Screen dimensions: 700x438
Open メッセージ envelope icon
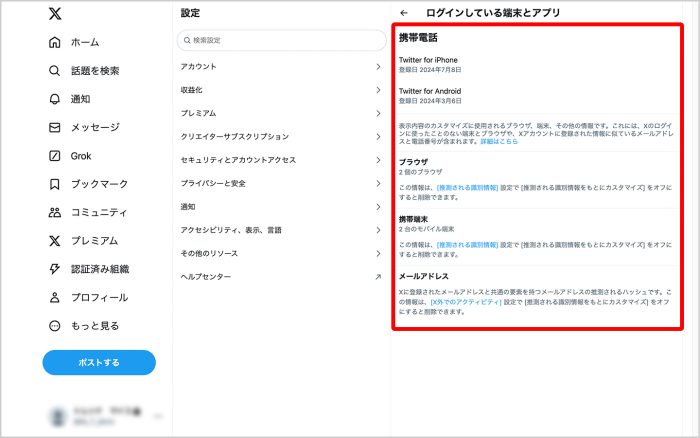55,128
